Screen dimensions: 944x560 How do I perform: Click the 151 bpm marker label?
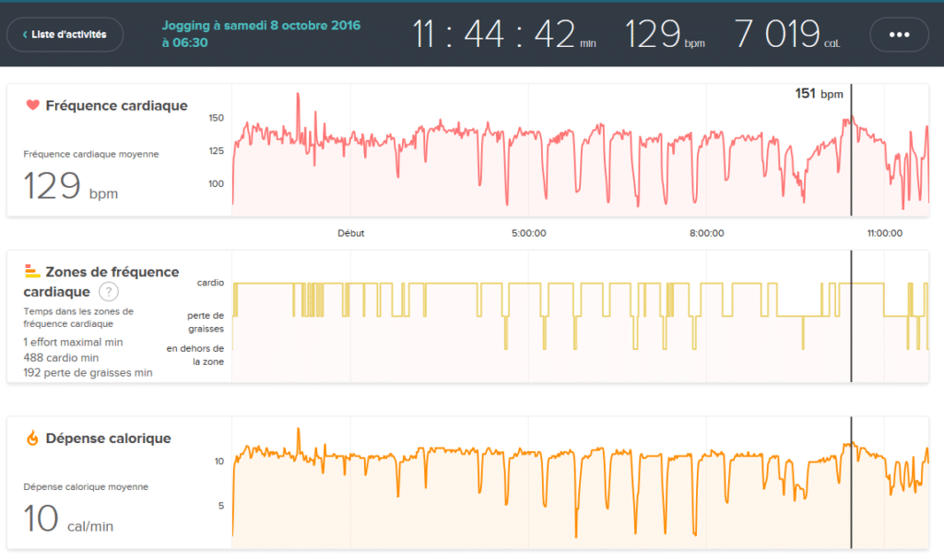819,94
